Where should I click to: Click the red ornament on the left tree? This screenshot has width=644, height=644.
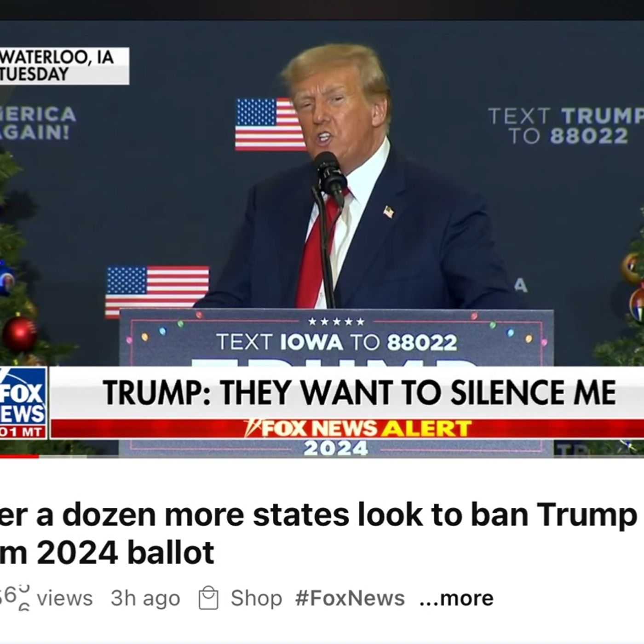click(x=19, y=334)
